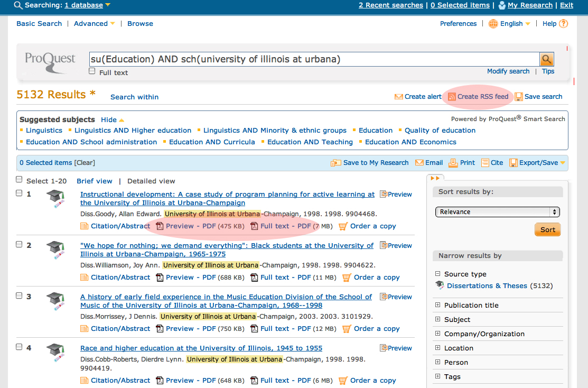Click the Preview PDF icon for result 3
This screenshot has width=588, height=388.
[160, 329]
